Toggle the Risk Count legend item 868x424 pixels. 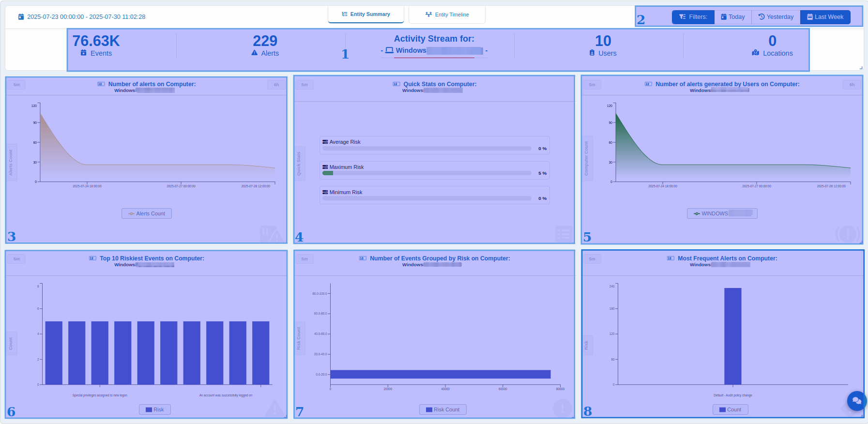point(442,409)
